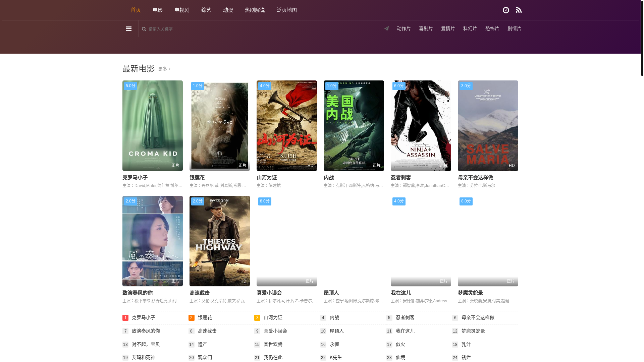Filter by 动作片 genre
Screen dimensions: 644x362
404,29
